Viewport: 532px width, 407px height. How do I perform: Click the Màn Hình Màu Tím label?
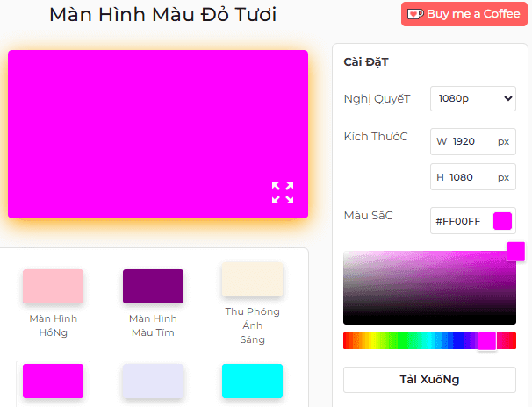(153, 325)
